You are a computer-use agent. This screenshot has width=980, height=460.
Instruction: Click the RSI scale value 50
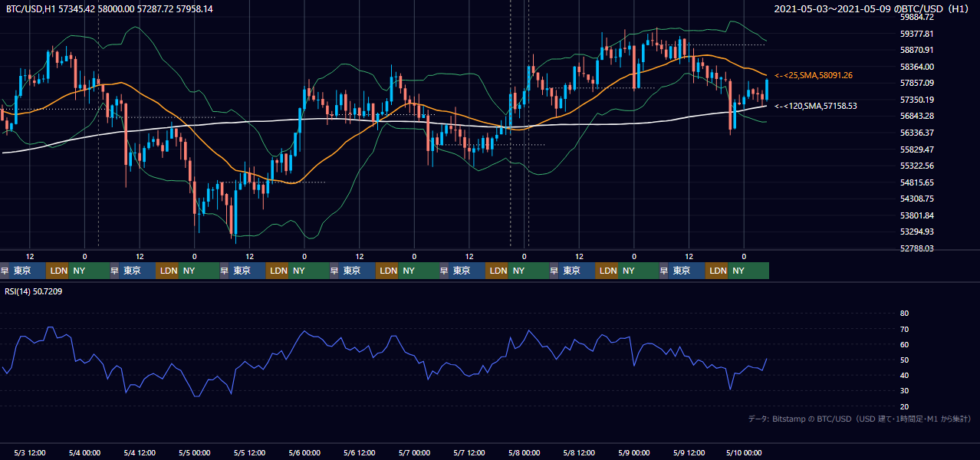[904, 360]
